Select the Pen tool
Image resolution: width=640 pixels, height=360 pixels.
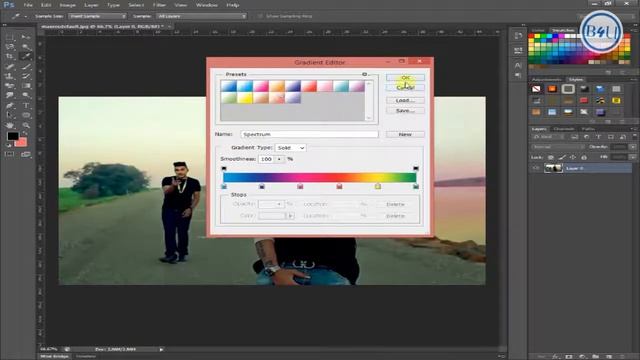pos(10,105)
